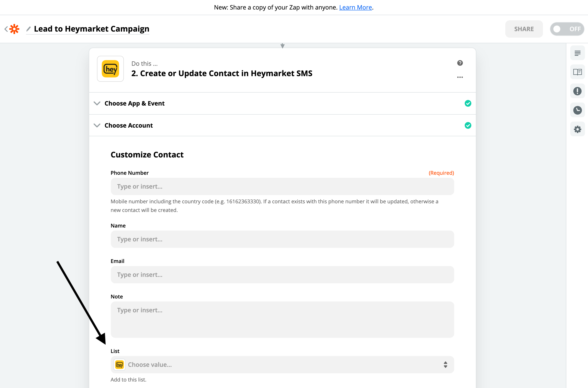Screen dimensions: 588x388
Task: Click the Heymarket app logo in step header
Action: (x=110, y=69)
